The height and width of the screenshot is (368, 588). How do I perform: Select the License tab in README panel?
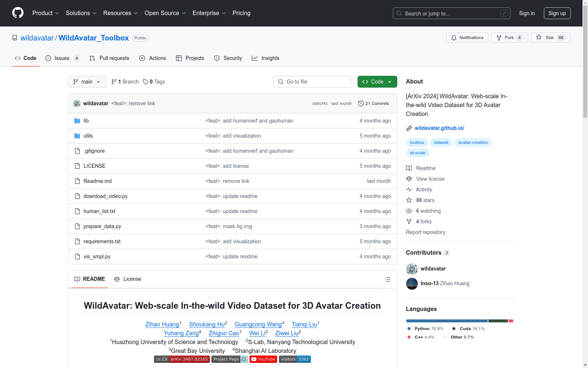[x=128, y=279]
